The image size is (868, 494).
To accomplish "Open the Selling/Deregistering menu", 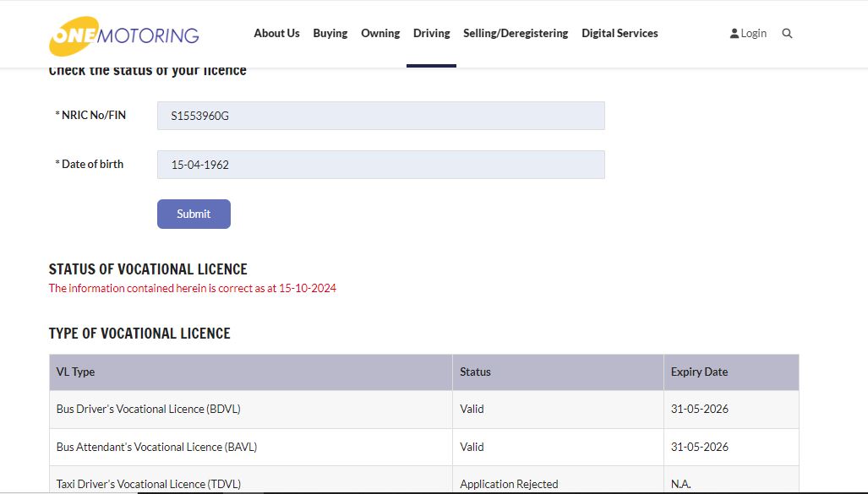I will 516,34.
